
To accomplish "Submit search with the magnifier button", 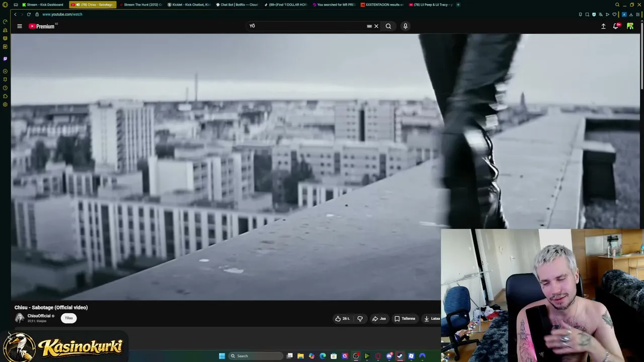I will [388, 26].
